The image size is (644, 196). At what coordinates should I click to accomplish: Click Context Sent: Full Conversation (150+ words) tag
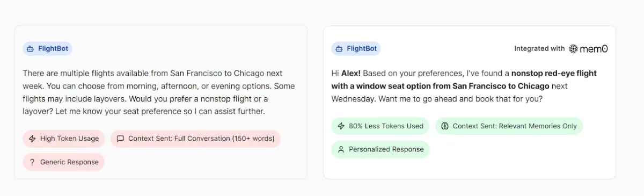tap(195, 139)
